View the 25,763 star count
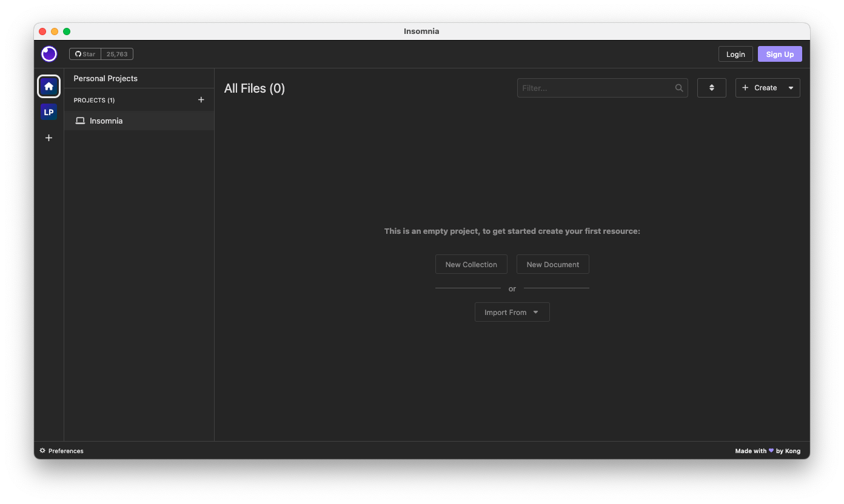The height and width of the screenshot is (504, 844). pyautogui.click(x=117, y=54)
